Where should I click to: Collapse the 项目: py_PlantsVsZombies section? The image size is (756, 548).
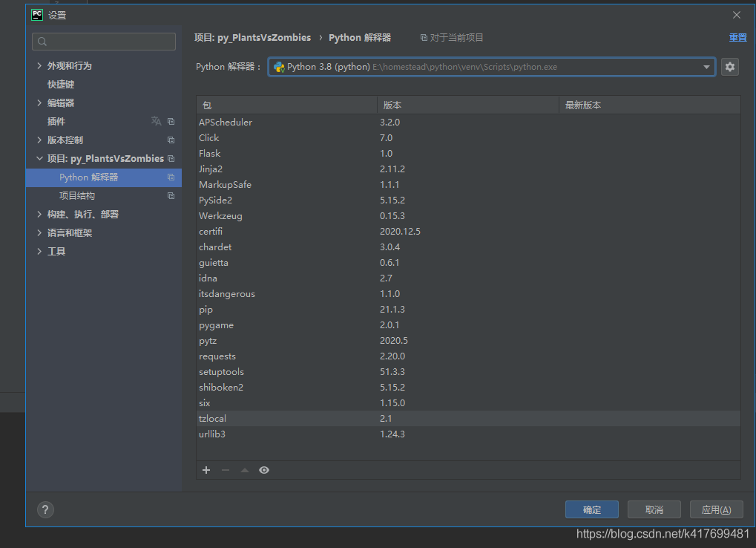point(39,159)
